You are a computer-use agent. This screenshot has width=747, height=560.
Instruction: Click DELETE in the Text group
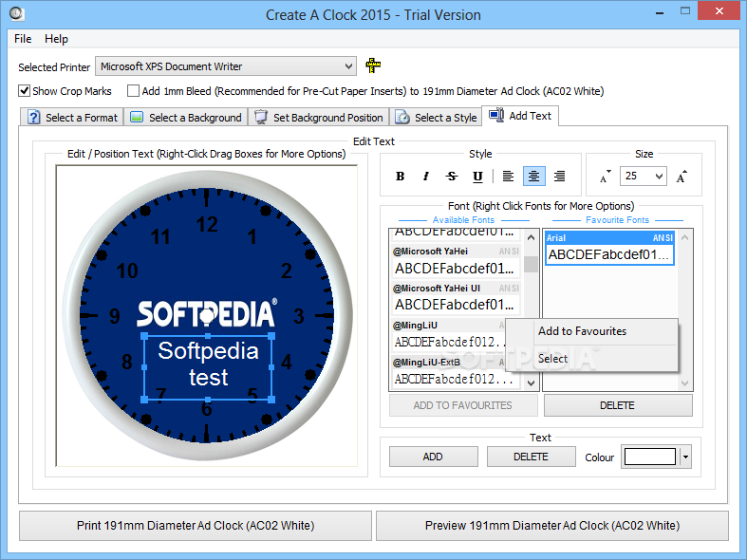[532, 457]
